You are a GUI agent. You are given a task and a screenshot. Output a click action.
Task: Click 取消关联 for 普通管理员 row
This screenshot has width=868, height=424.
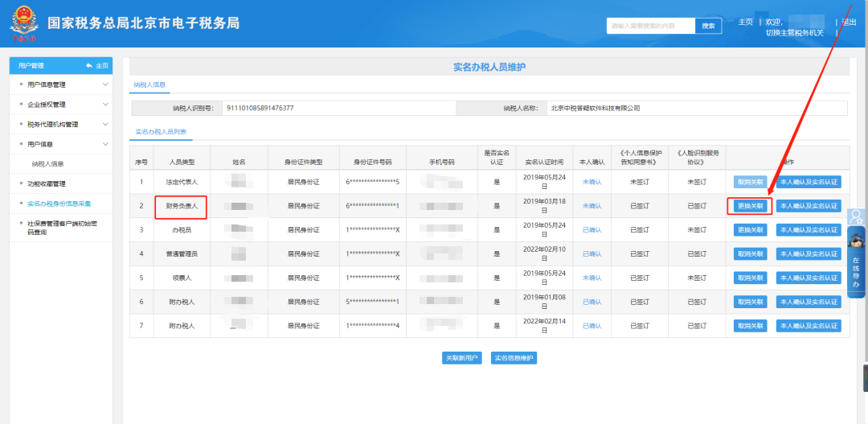pos(750,254)
